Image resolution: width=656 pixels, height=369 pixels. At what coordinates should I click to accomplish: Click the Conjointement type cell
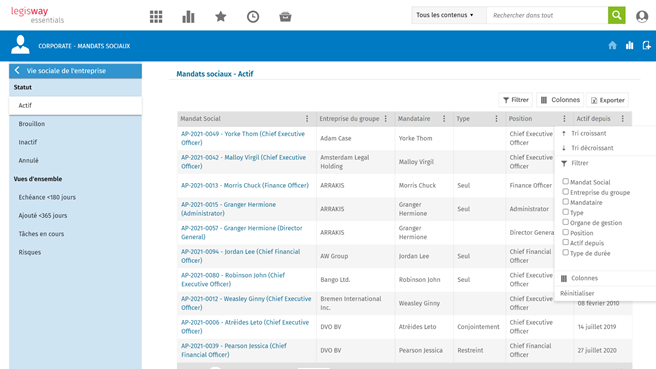[478, 327]
